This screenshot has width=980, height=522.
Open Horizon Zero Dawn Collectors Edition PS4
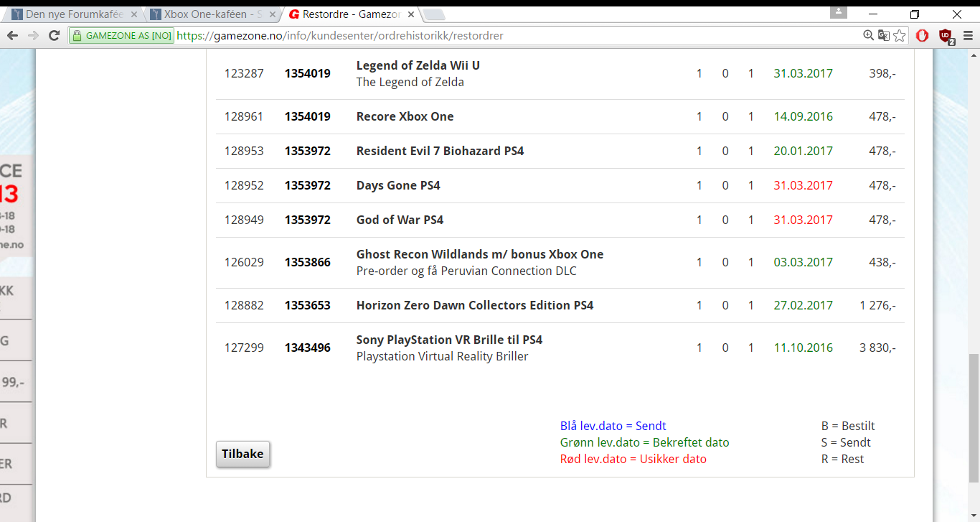click(x=475, y=305)
